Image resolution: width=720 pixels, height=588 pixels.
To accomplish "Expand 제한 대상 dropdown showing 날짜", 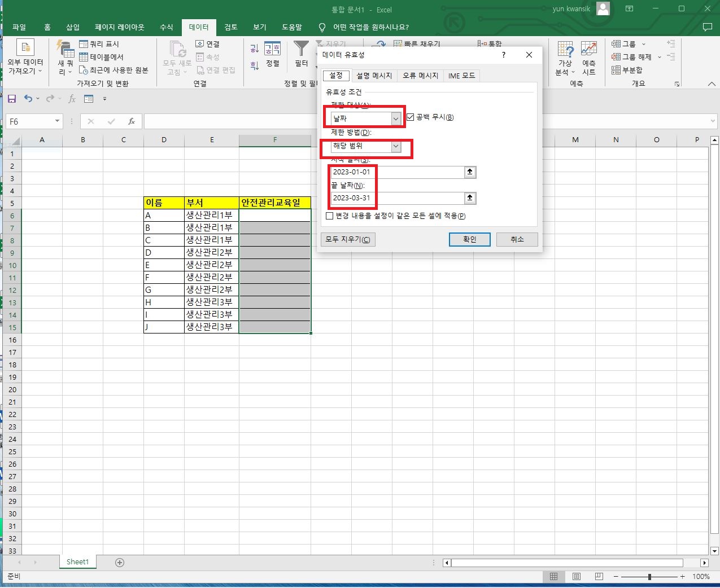I will pos(396,119).
